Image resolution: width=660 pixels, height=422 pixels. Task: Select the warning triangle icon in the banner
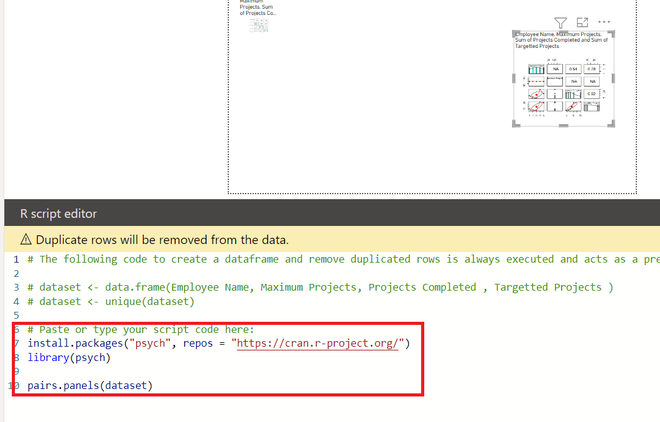click(26, 239)
